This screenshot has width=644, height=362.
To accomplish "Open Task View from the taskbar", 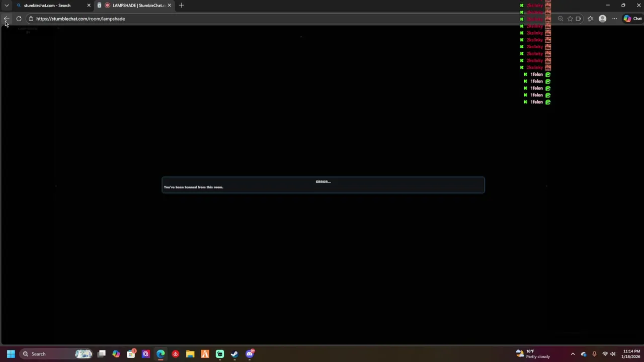I will coord(102,354).
